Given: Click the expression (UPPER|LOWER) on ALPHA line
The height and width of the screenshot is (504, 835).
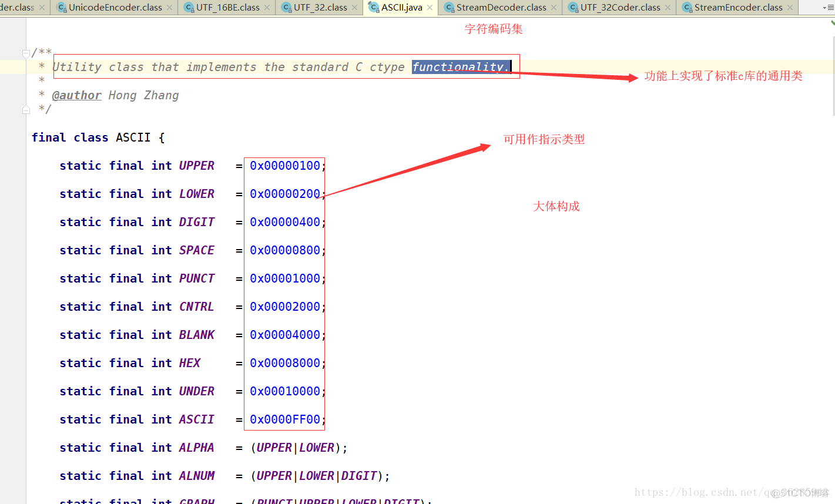Looking at the screenshot, I should (296, 448).
